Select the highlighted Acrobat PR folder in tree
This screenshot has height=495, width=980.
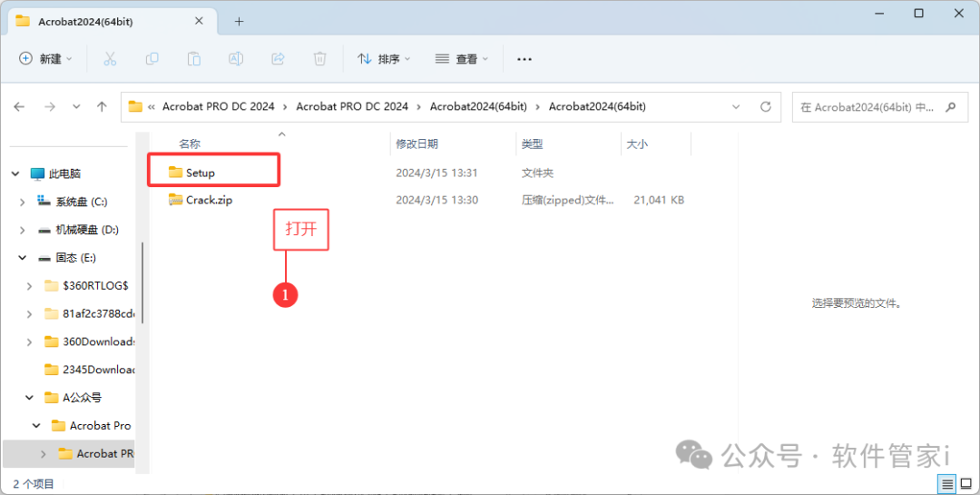pyautogui.click(x=104, y=454)
